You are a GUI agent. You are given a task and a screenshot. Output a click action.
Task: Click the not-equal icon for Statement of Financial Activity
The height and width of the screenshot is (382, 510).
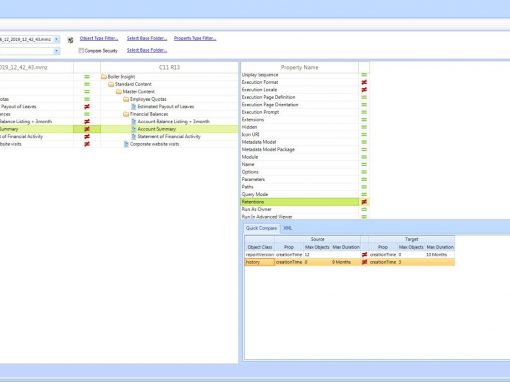point(87,137)
